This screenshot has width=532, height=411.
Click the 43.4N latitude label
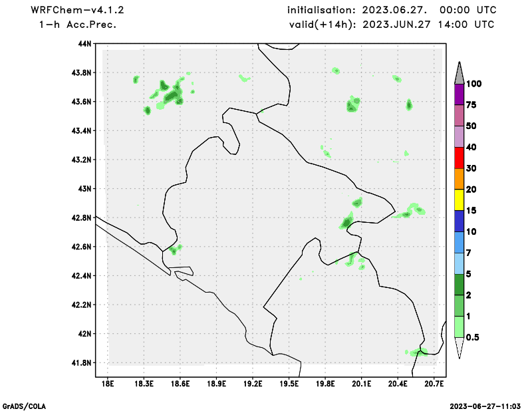click(81, 130)
